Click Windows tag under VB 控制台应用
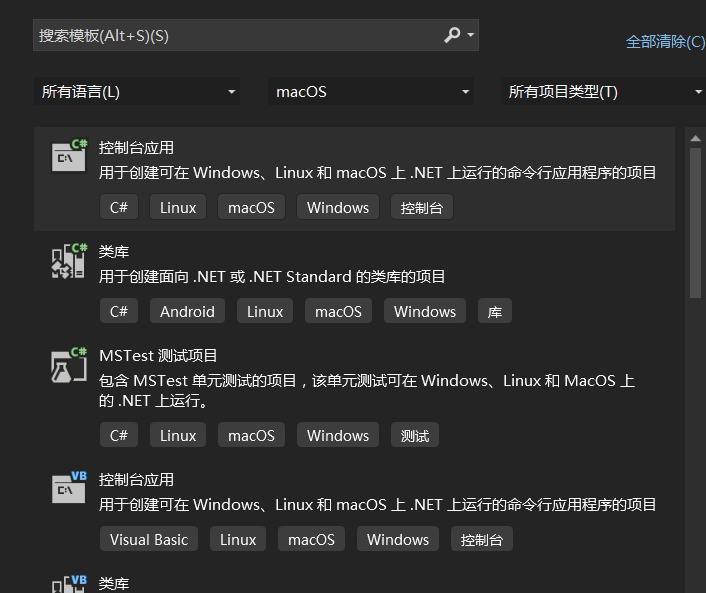 click(398, 539)
